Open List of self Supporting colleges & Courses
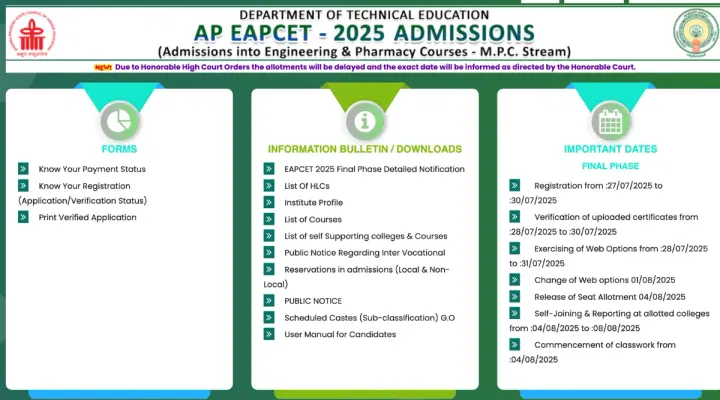 [x=366, y=236]
